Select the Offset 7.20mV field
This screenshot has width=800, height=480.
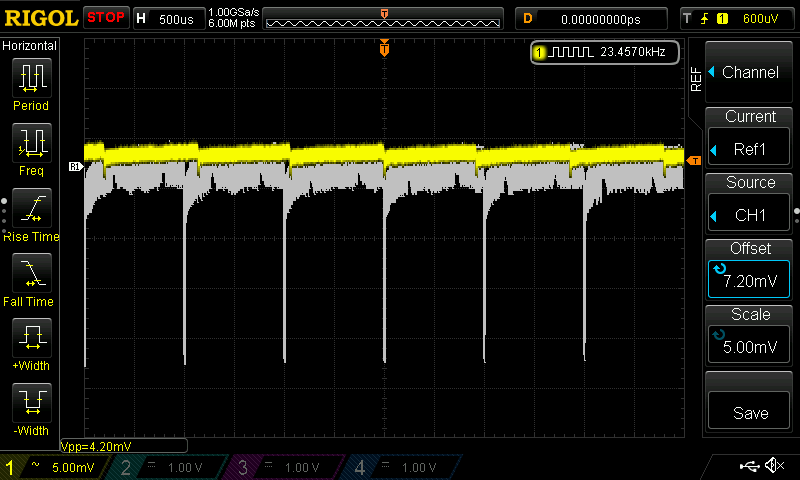click(748, 279)
